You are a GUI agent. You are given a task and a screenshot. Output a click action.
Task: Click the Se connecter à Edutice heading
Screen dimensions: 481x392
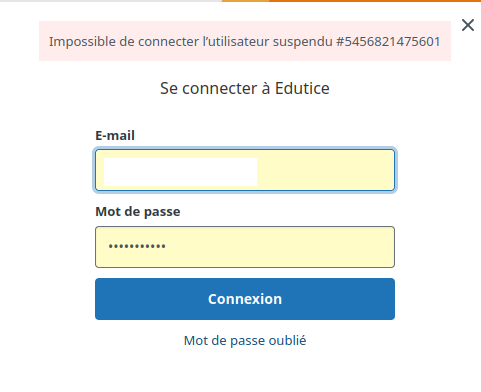(245, 89)
